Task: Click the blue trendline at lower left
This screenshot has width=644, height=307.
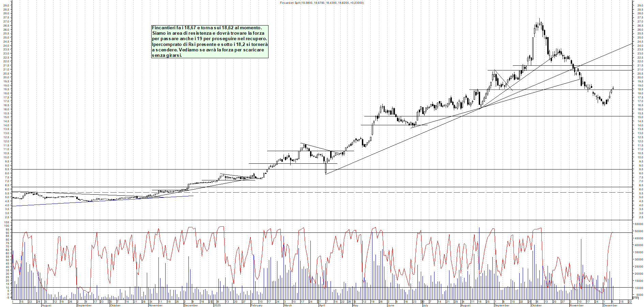Action: [102, 201]
